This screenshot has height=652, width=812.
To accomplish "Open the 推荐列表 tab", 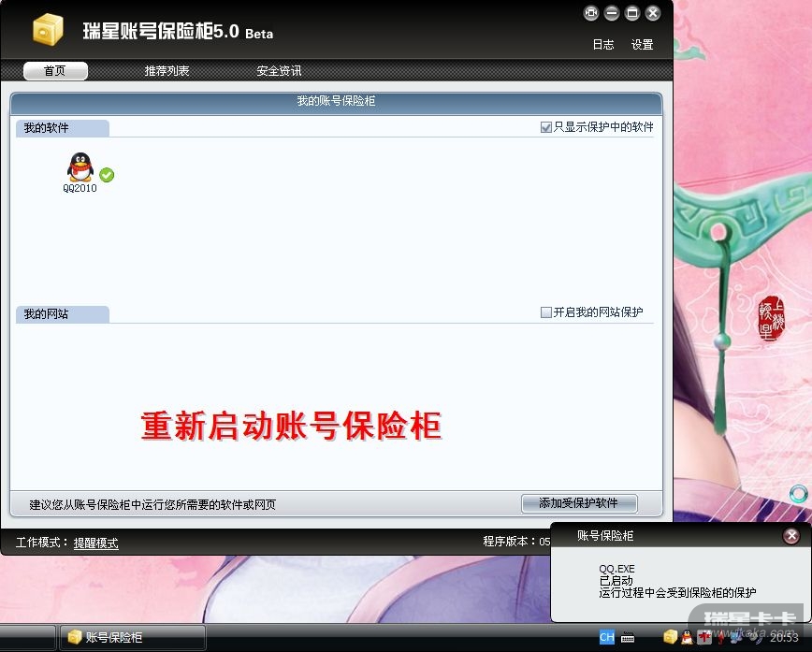I will click(x=167, y=71).
